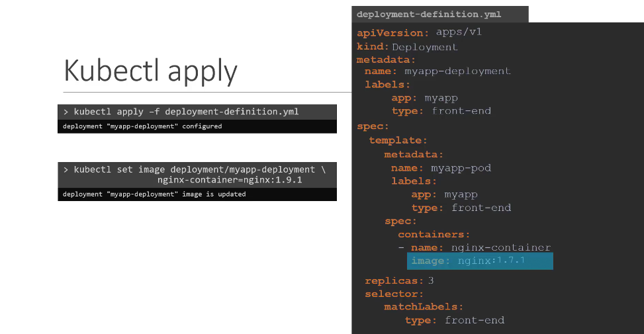This screenshot has height=334, width=644.
Task: Click the kubectl set image command line
Action: (195, 169)
